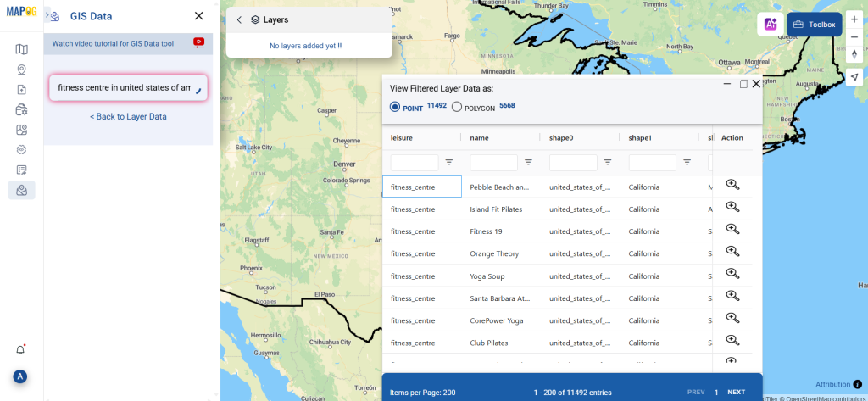The width and height of the screenshot is (868, 401).
Task: Open the map pin sidebar icon
Action: click(21, 70)
